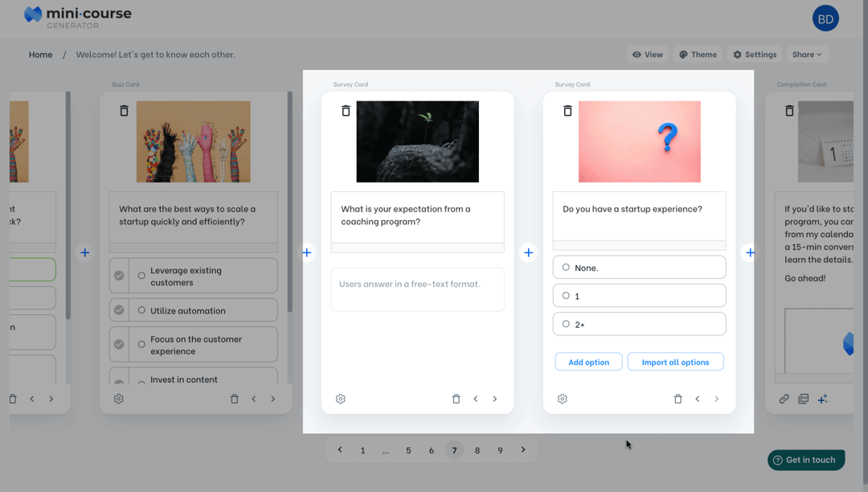Open settings gear of the coaching program card
Image resolution: width=868 pixels, height=492 pixels.
341,399
